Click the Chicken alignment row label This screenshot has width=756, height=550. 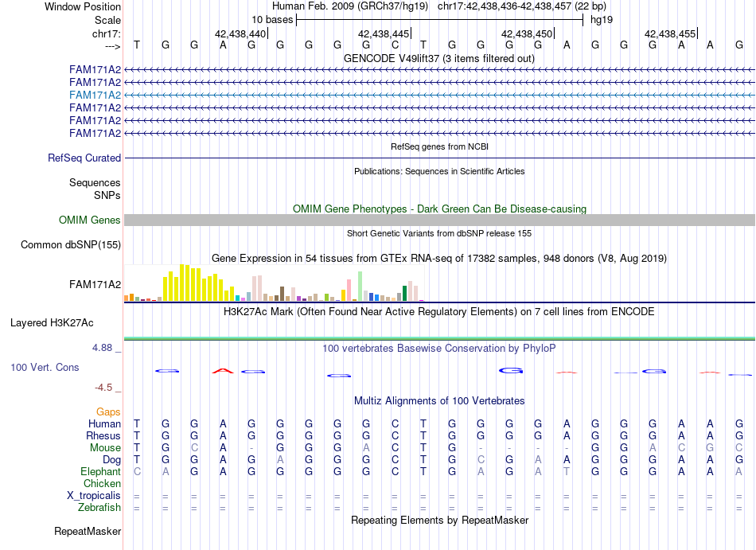(102, 483)
